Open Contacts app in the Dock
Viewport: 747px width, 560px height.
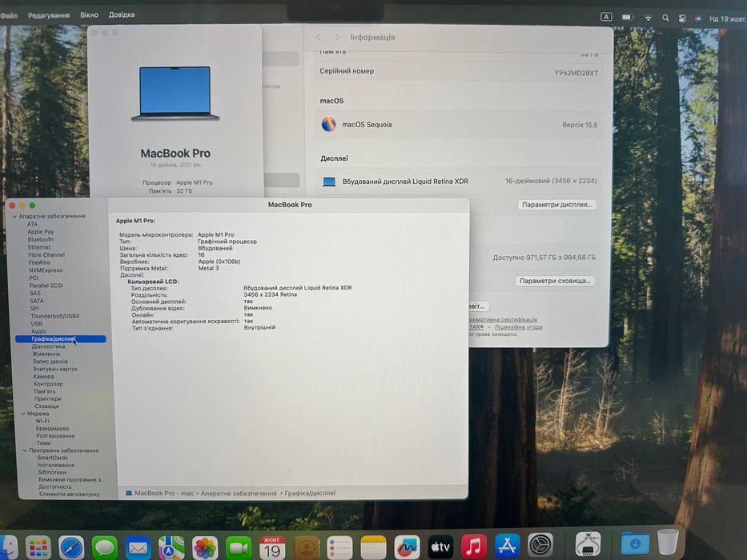click(307, 548)
